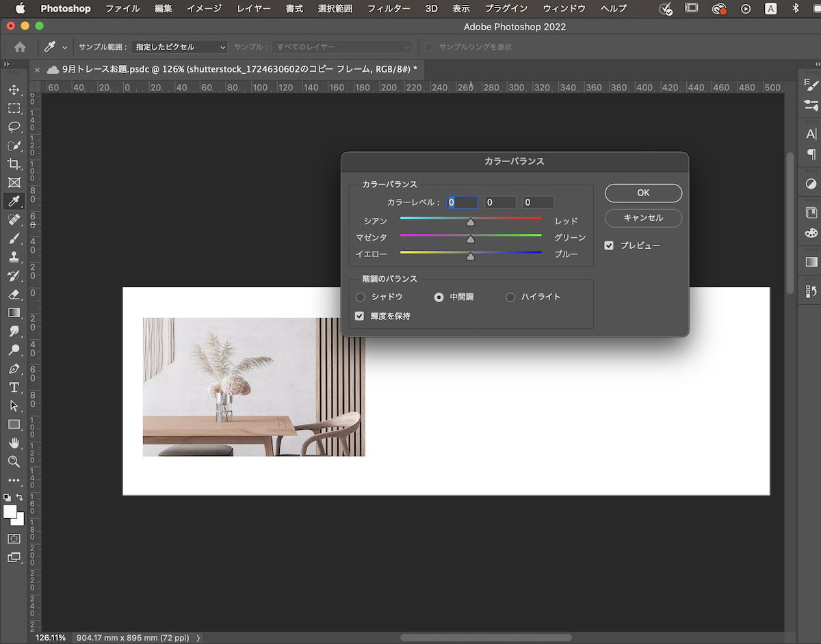Open the Brush Settings panel

[x=811, y=106]
